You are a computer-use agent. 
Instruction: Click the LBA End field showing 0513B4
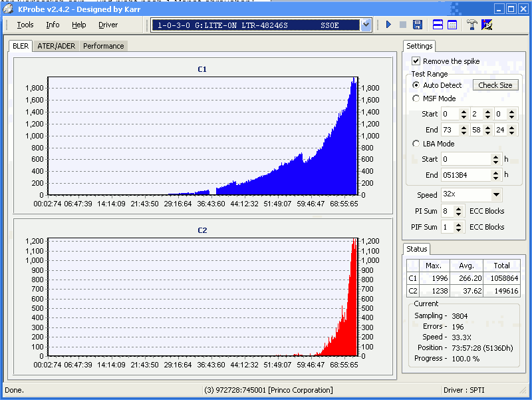(x=466, y=175)
